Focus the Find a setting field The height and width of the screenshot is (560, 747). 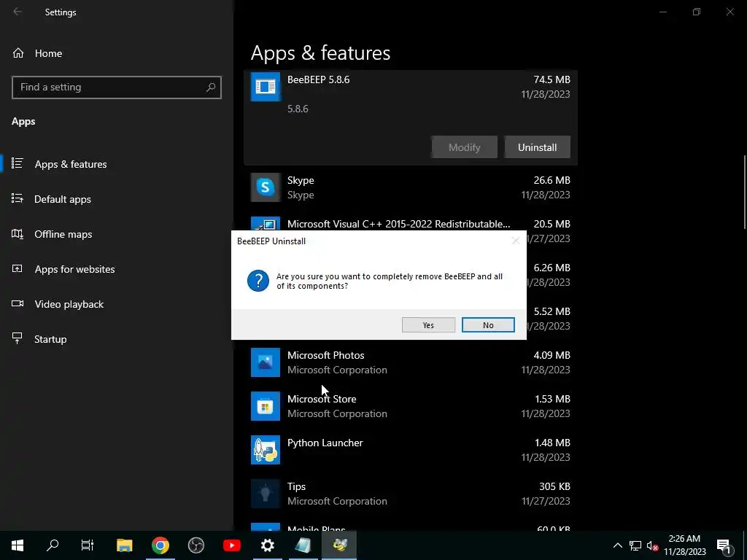116,87
